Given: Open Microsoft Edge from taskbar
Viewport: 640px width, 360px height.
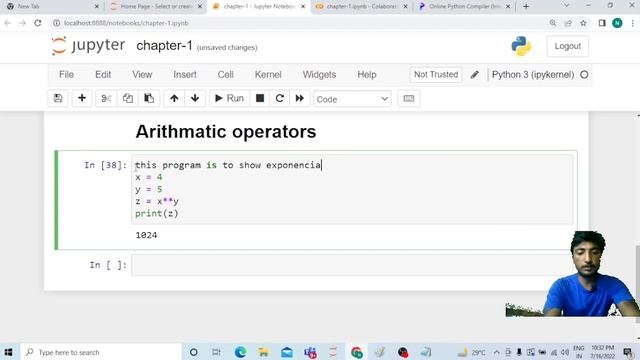Looking at the screenshot, I should click(240, 352).
